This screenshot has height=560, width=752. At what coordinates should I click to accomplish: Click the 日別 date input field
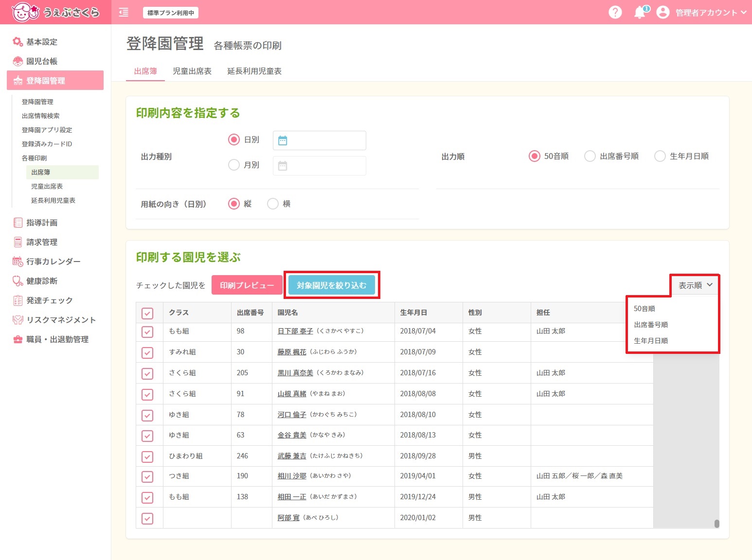(320, 140)
